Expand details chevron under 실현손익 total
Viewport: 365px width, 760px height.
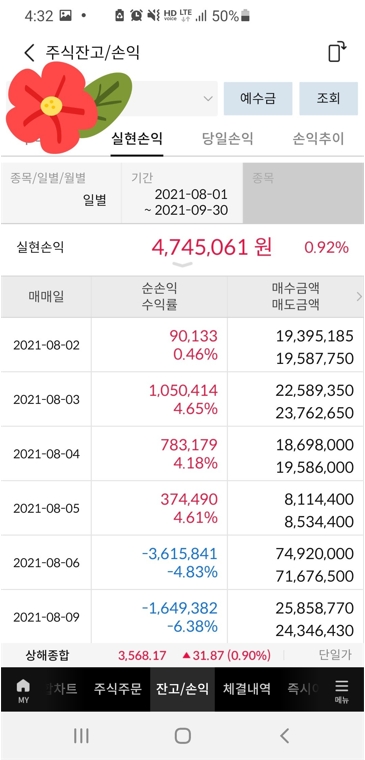pos(182,265)
